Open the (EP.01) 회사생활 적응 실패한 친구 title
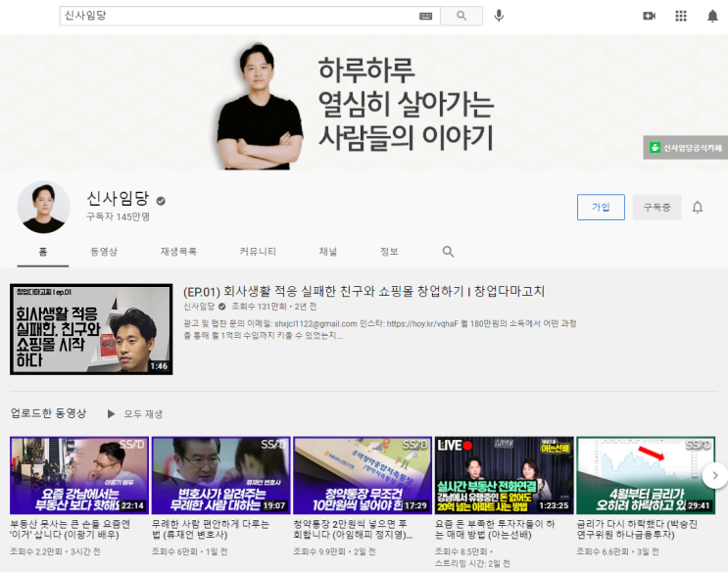 click(364, 292)
